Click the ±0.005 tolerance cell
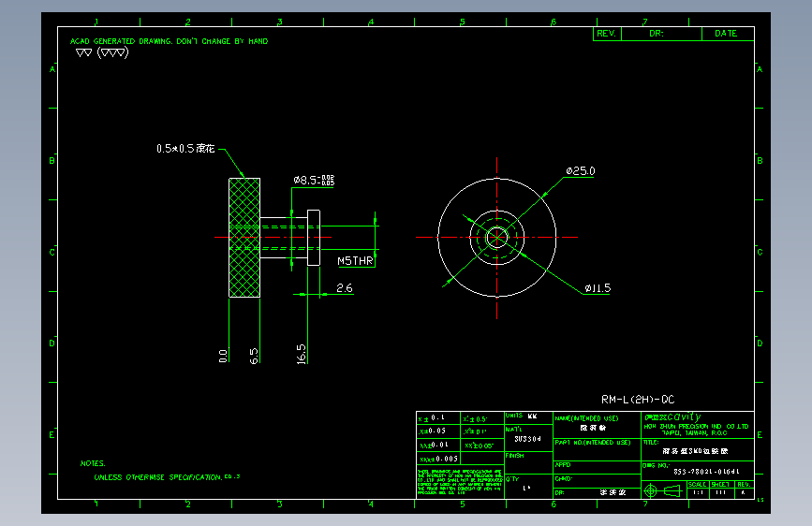Screen dimensions: 812x526 click(438, 459)
